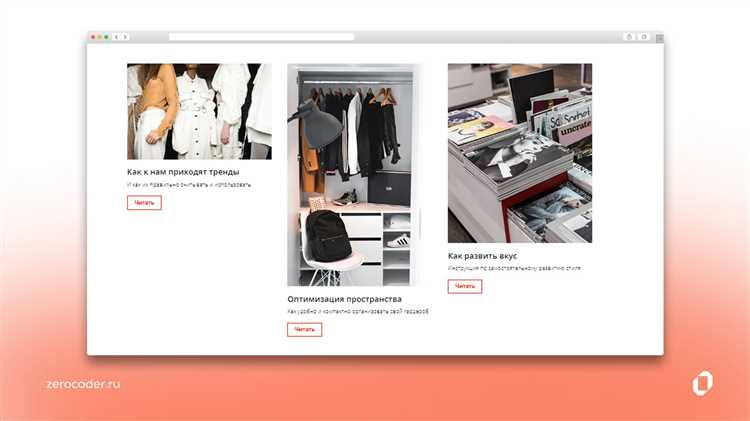This screenshot has width=750, height=421.
Task: Select the white clothing fashion photo
Action: 199,111
